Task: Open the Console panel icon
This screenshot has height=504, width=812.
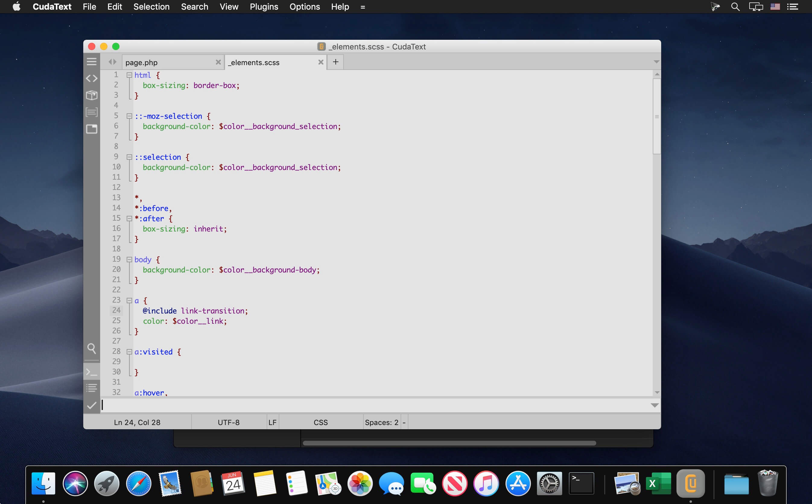Action: point(91,372)
